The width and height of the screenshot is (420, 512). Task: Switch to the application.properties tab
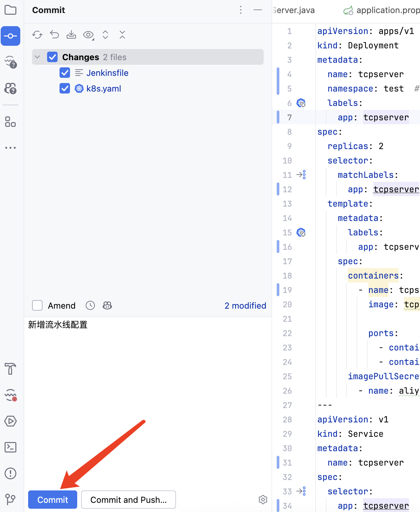[383, 10]
